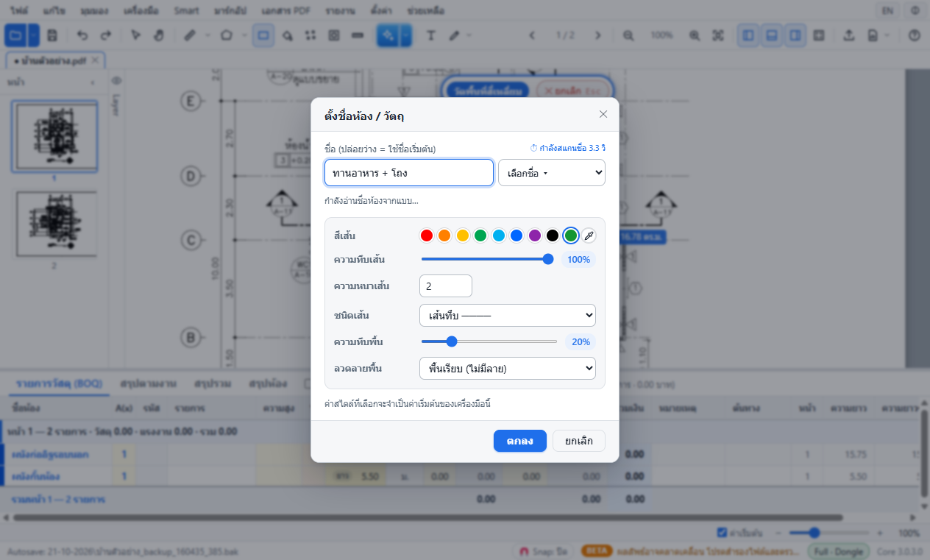
Task: Open the เลือกชื่อ name dropdown
Action: (x=552, y=173)
